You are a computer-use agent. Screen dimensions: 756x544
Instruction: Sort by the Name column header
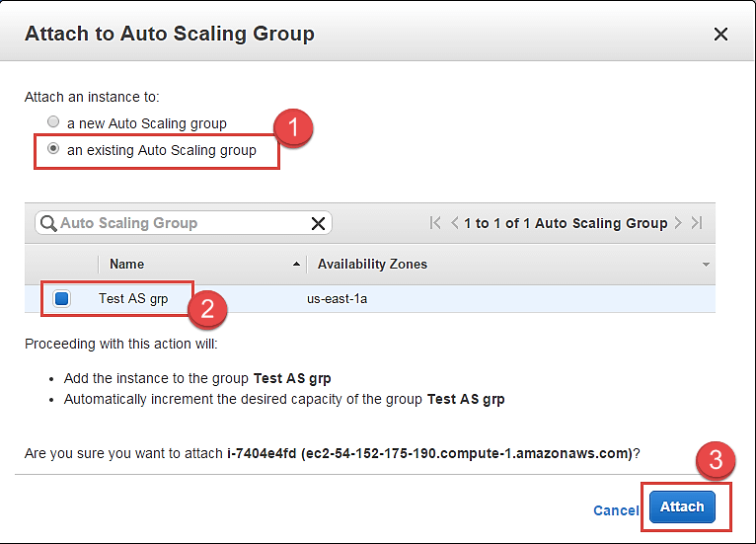coord(127,264)
